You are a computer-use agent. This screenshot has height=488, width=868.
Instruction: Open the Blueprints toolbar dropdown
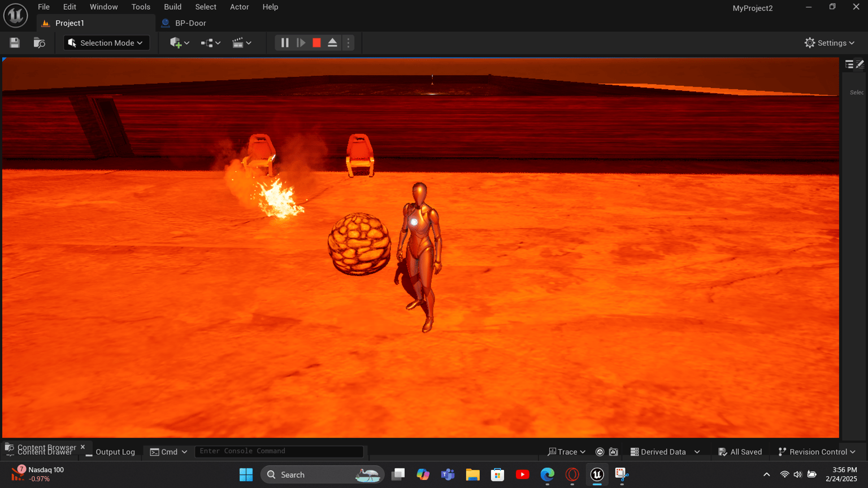tap(210, 43)
